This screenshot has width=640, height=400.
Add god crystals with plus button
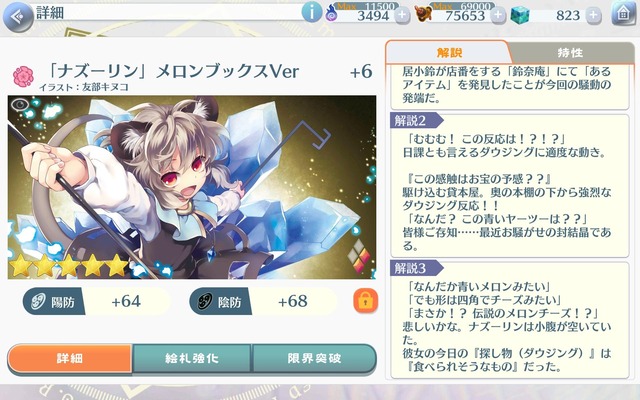[x=593, y=16]
